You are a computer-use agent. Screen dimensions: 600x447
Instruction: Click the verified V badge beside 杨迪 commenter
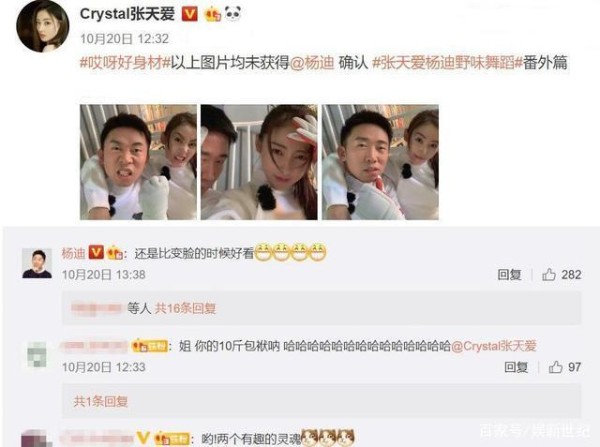pos(96,253)
